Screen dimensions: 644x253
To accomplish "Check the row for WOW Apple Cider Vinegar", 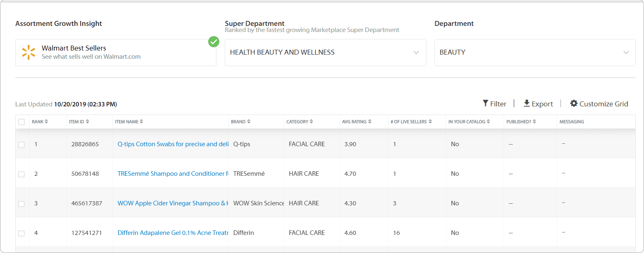I will pos(21,204).
